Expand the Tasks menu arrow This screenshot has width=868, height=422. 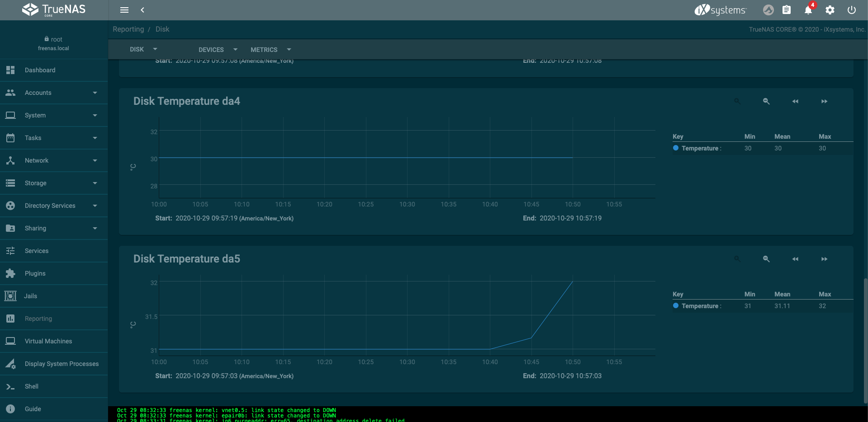[95, 138]
